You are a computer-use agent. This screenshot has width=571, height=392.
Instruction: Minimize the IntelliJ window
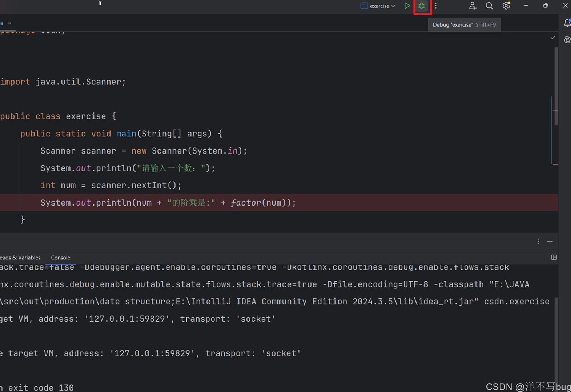pyautogui.click(x=526, y=6)
